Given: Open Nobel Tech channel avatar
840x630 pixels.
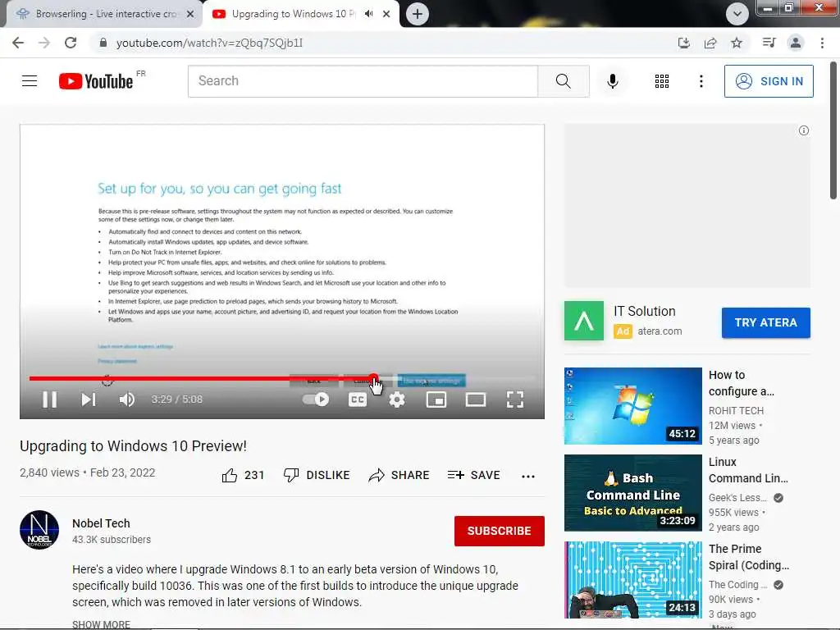Looking at the screenshot, I should pyautogui.click(x=39, y=530).
